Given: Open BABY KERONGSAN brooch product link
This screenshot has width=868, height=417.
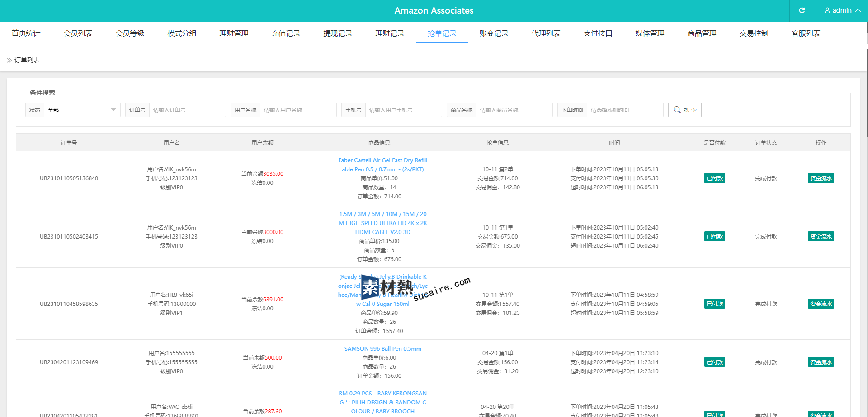Looking at the screenshot, I should coord(382,402).
